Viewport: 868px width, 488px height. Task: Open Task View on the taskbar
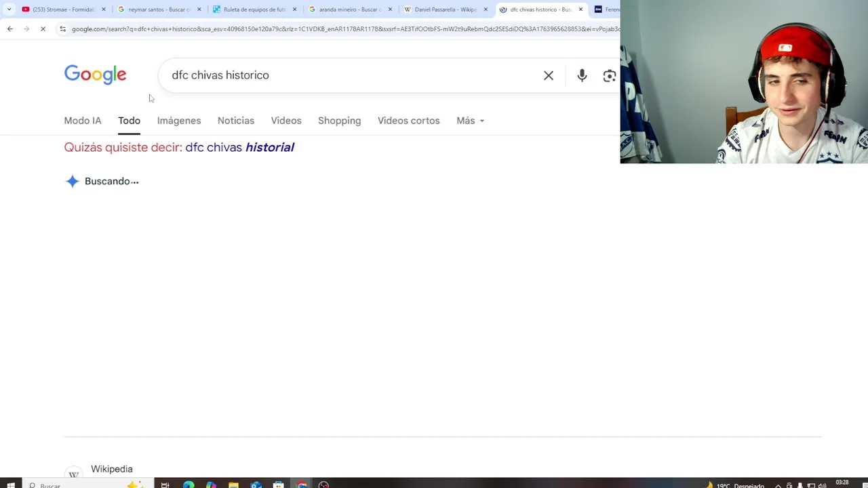[165, 485]
